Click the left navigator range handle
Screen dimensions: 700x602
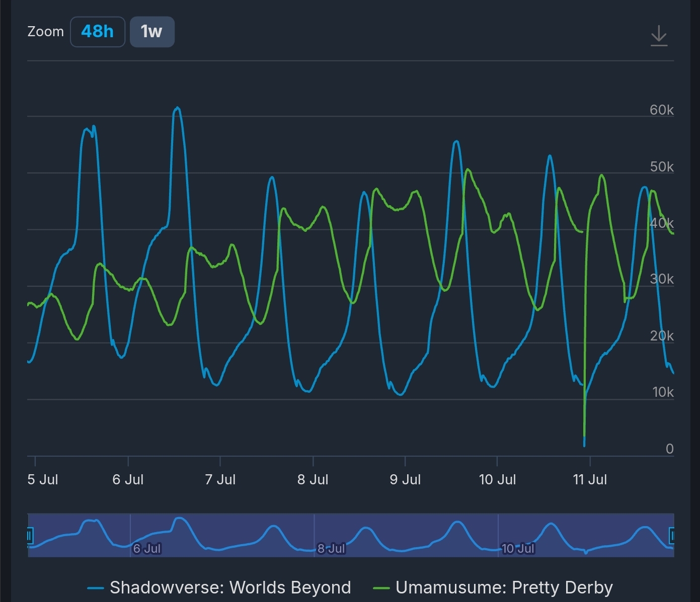click(29, 536)
